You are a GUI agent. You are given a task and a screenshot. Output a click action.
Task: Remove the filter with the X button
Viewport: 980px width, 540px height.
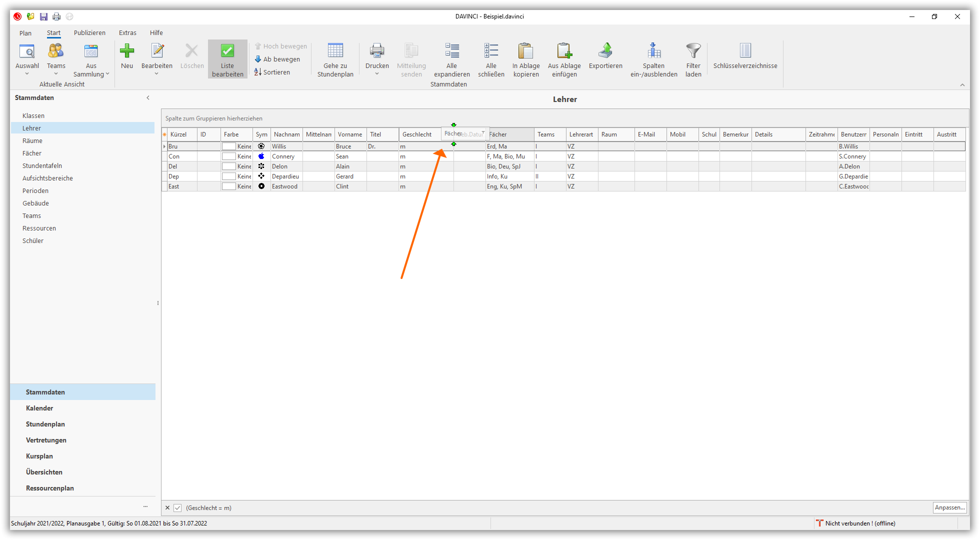(x=167, y=508)
